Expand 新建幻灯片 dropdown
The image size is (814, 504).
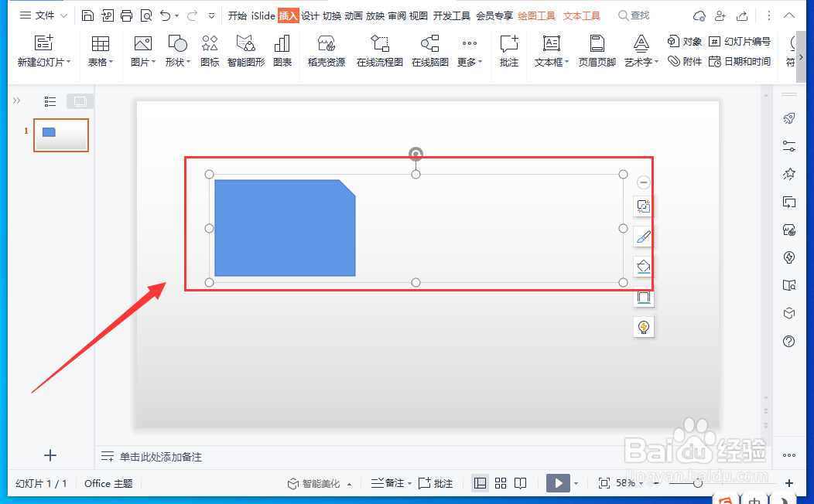click(69, 62)
